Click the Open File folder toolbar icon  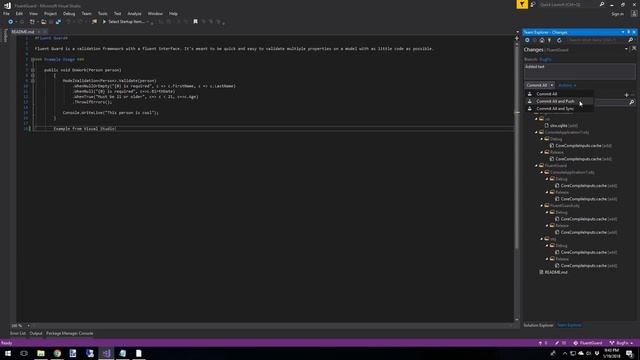pos(44,22)
